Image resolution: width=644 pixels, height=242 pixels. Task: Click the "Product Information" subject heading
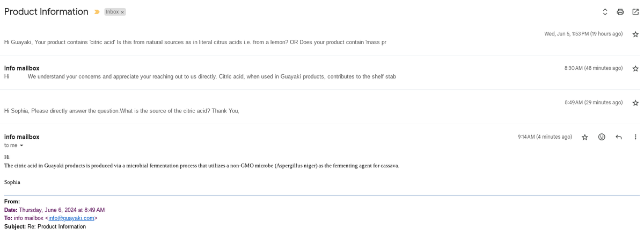click(46, 12)
